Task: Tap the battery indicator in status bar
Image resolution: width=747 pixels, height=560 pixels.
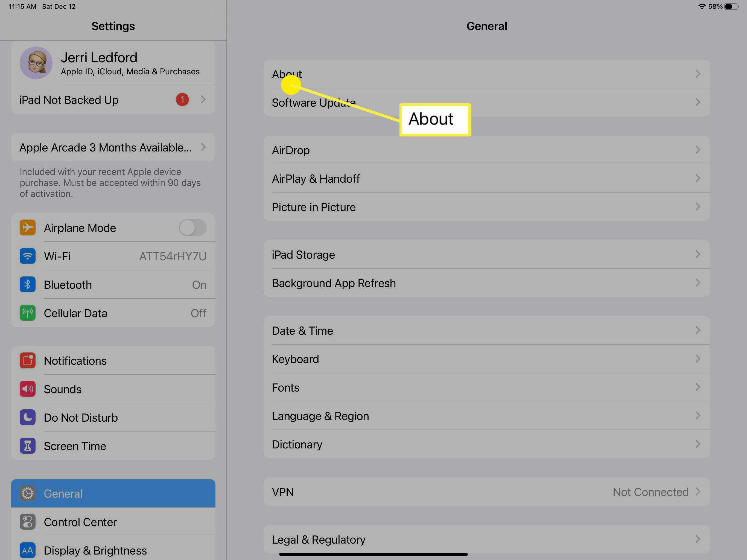Action: (731, 6)
